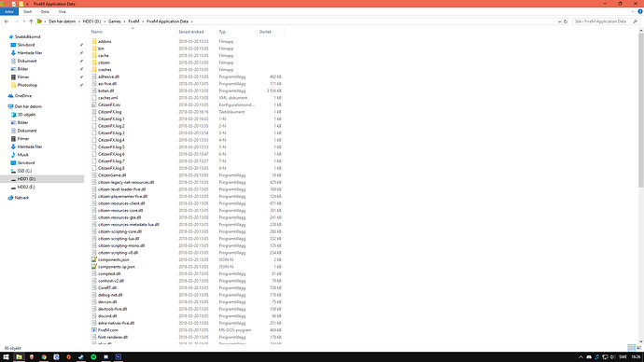Launch Chrome from the taskbar
This screenshot has width=644, height=362.
point(44,357)
